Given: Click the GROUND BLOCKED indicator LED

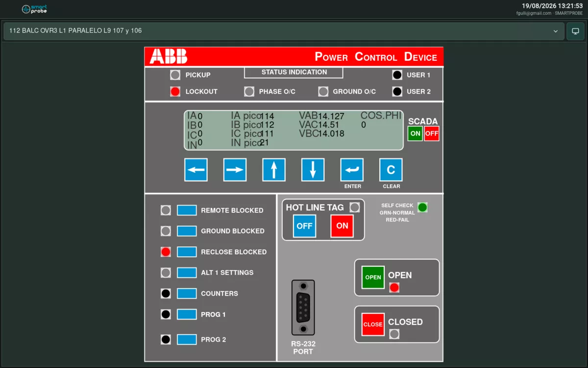Looking at the screenshot, I should pyautogui.click(x=166, y=231).
